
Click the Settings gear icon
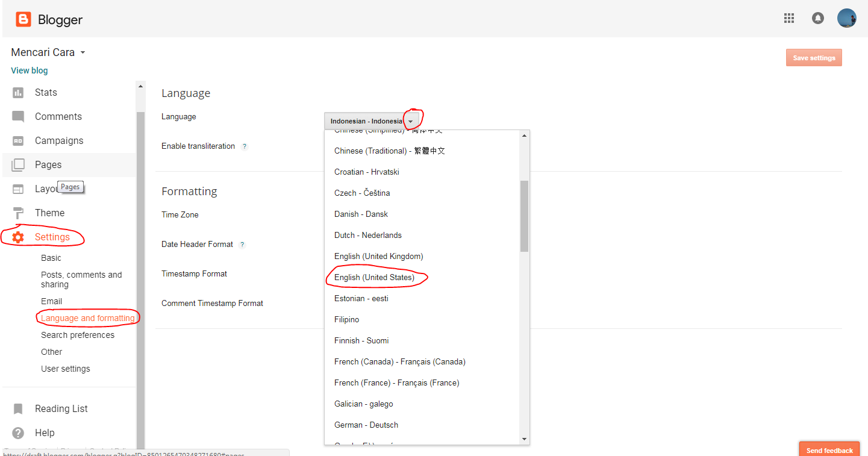coord(18,237)
